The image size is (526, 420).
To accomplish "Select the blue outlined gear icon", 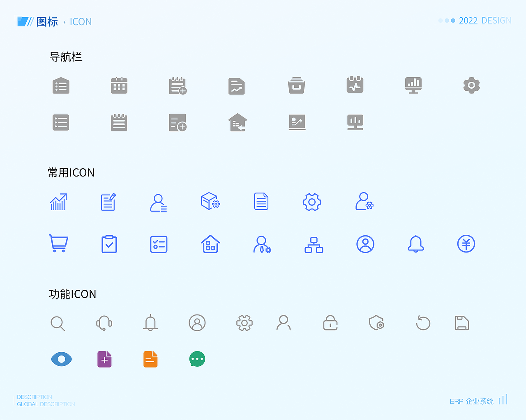I will (x=312, y=202).
